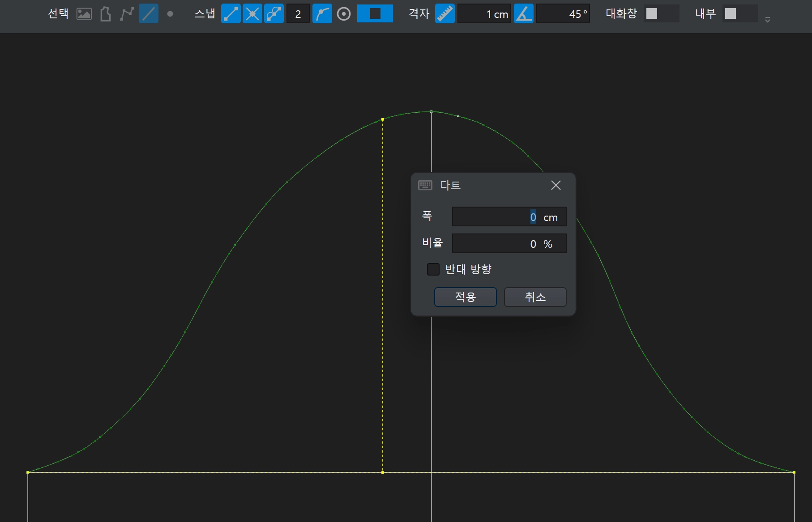Image resolution: width=812 pixels, height=522 pixels.
Task: Toggle snap to line endpoint icon
Action: pos(231,14)
